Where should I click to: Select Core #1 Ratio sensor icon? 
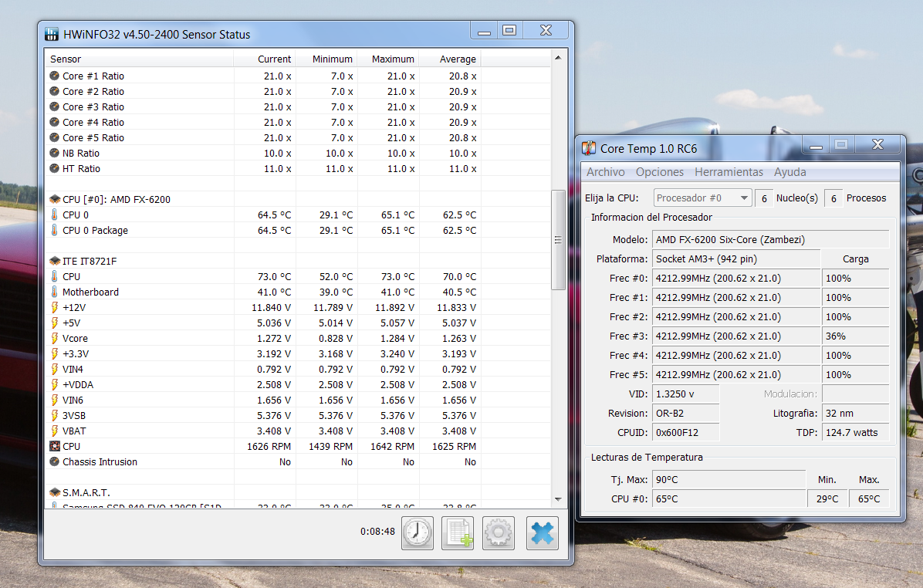(54, 76)
